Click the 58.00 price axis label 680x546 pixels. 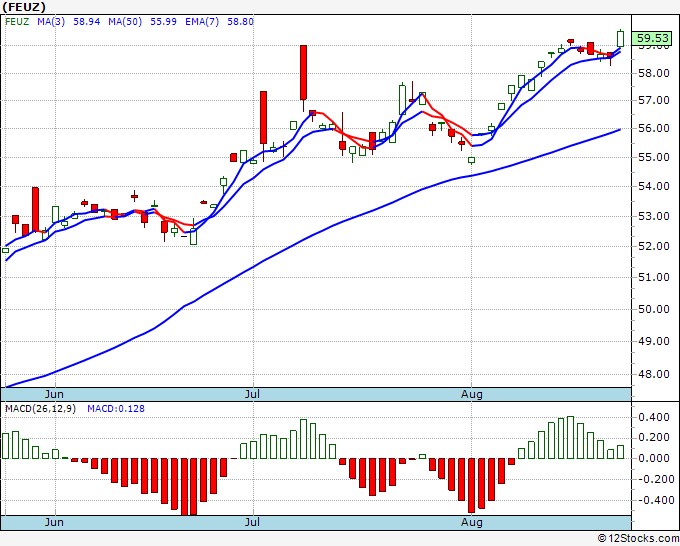tap(654, 73)
